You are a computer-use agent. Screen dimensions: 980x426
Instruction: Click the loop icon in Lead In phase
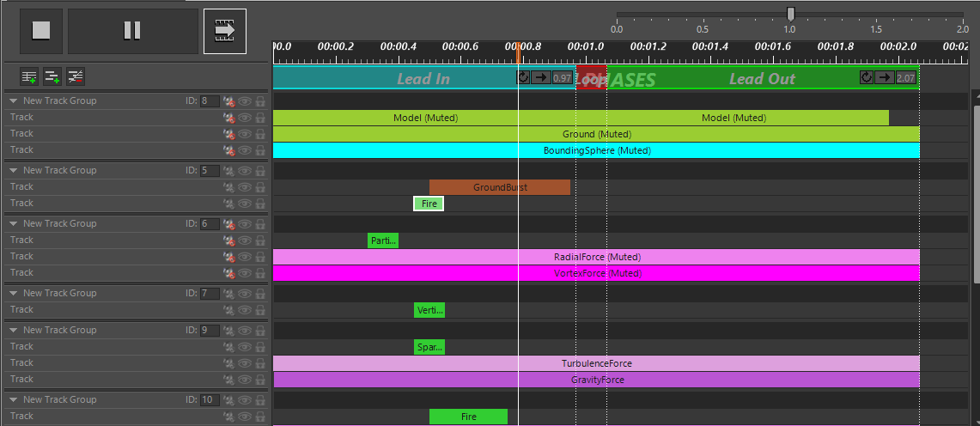click(x=523, y=77)
